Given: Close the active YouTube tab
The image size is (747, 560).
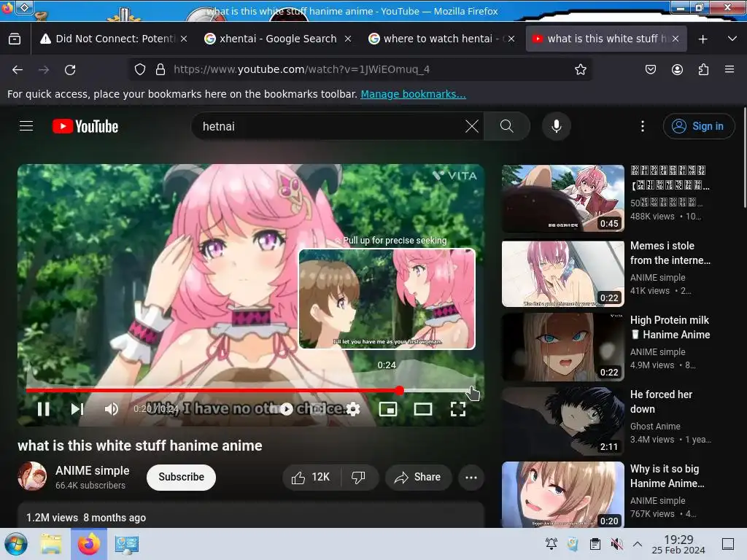Looking at the screenshot, I should (676, 39).
